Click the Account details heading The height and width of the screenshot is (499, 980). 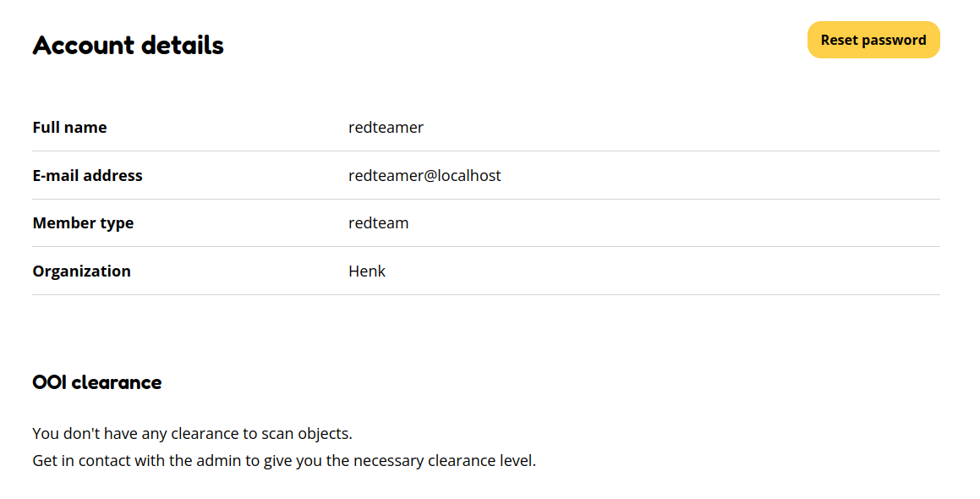128,45
